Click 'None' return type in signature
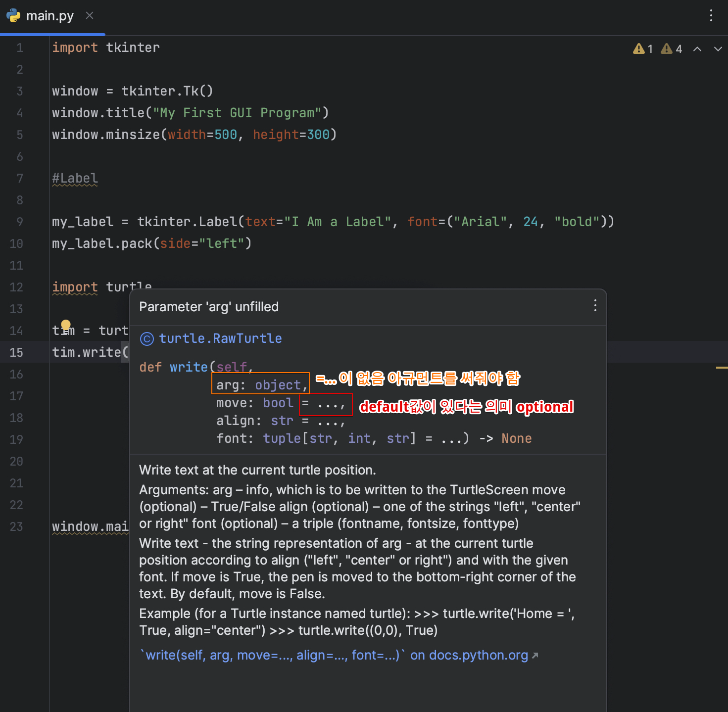Viewport: 728px width, 712px height. click(x=517, y=438)
